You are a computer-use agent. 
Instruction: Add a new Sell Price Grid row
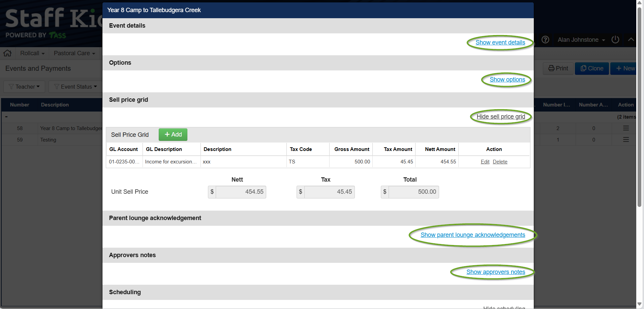[173, 134]
